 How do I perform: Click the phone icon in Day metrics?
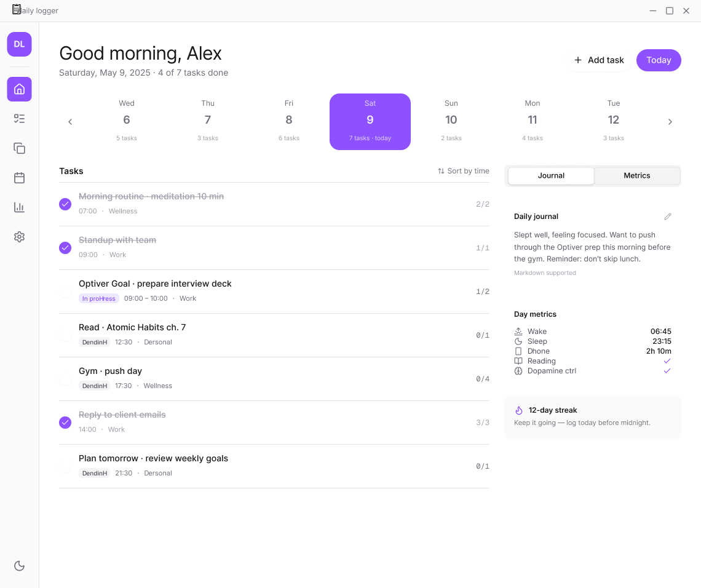518,351
